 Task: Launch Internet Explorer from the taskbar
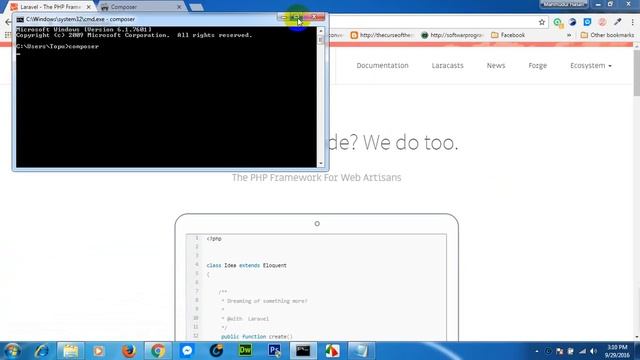click(x=41, y=351)
